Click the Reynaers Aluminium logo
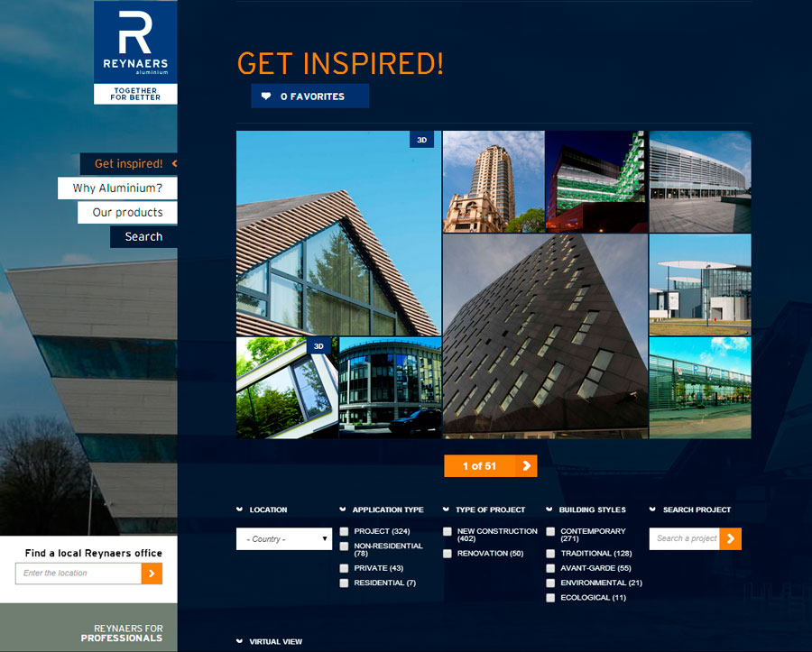Image resolution: width=812 pixels, height=652 pixels. tap(135, 41)
